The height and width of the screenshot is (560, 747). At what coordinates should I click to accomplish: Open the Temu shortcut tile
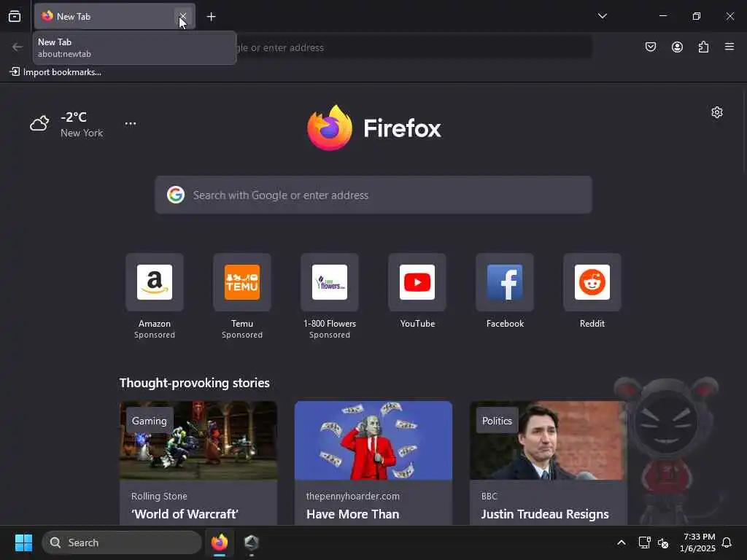click(242, 282)
